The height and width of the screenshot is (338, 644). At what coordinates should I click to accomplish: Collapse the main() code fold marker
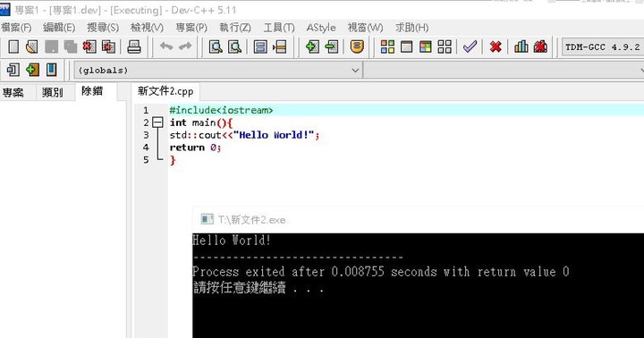coord(157,122)
